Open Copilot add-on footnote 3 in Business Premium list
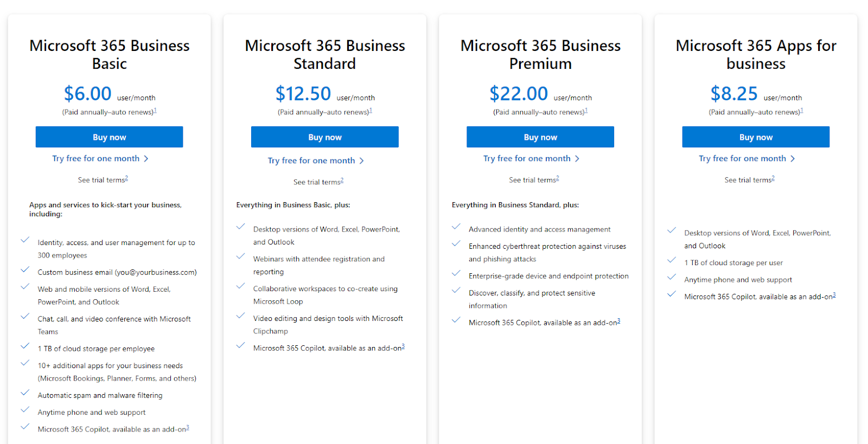The height and width of the screenshot is (444, 868). pos(618,321)
